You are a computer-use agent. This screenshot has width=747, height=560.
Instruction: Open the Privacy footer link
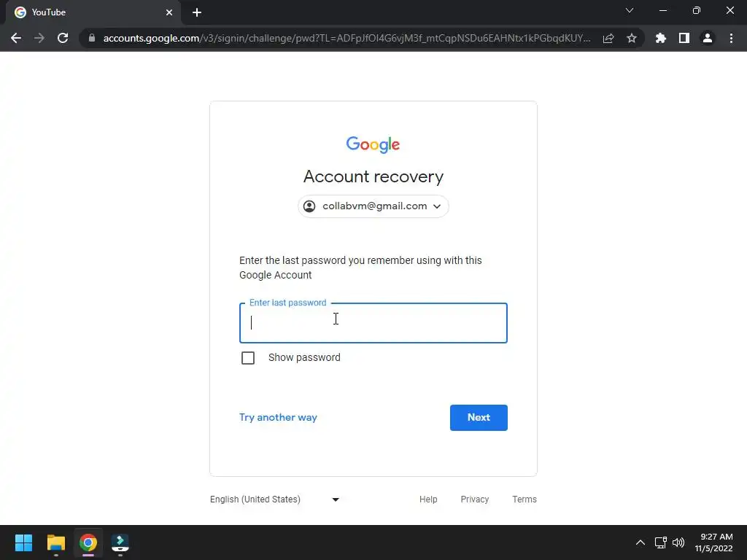pos(474,499)
